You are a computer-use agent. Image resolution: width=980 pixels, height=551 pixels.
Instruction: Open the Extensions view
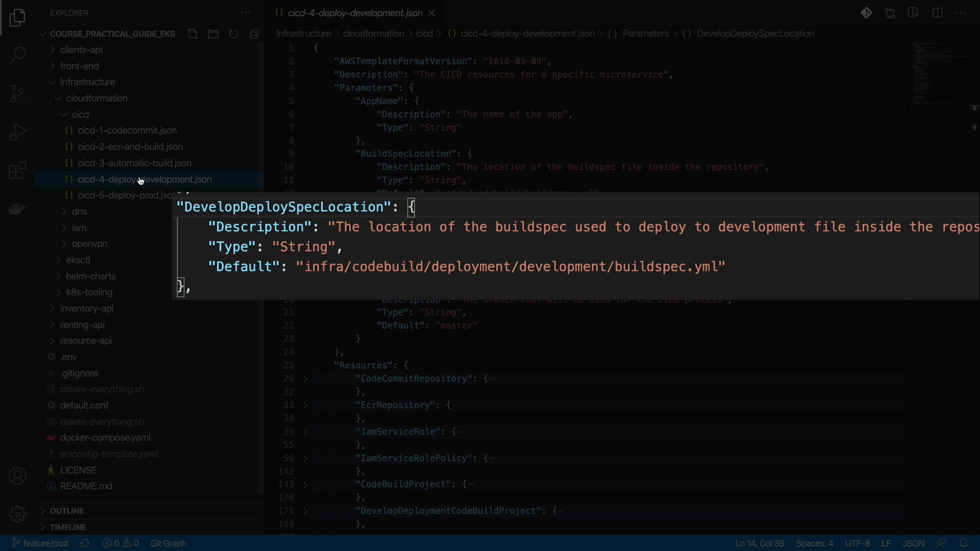coord(17,170)
